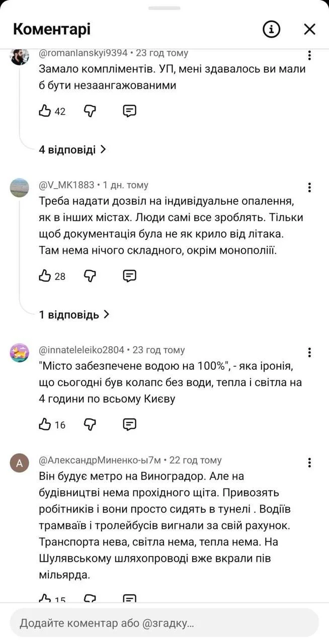Reply to V_MK1883 comment
Viewport: 329px width, 644px height.
coord(130,276)
